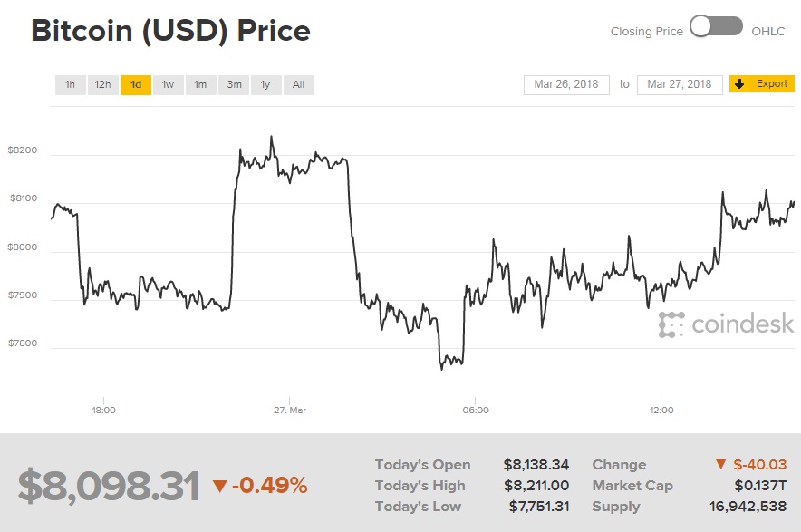Screen dimensions: 801x532
Task: Select the highlighted 1d time range
Action: coord(135,84)
